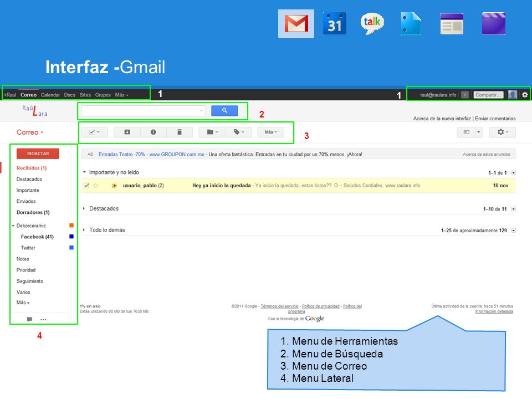Image resolution: width=532 pixels, height=399 pixels.
Task: Open the blue Docs file icon
Action: 411,24
